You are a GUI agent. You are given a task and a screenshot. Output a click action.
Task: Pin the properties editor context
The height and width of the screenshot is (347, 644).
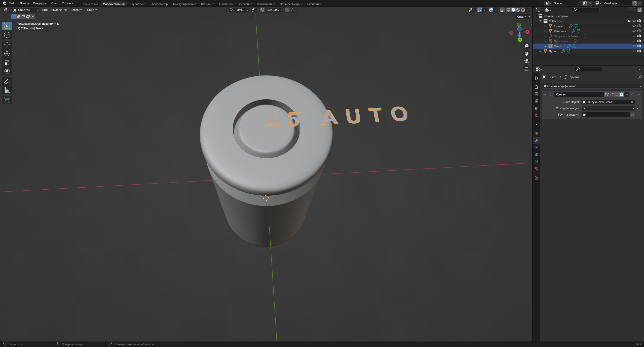click(640, 77)
